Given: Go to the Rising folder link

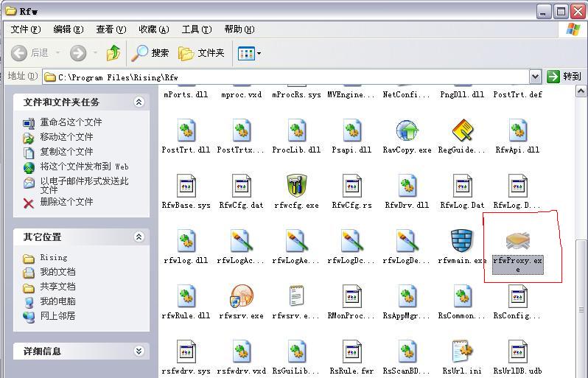Looking at the screenshot, I should pos(54,258).
